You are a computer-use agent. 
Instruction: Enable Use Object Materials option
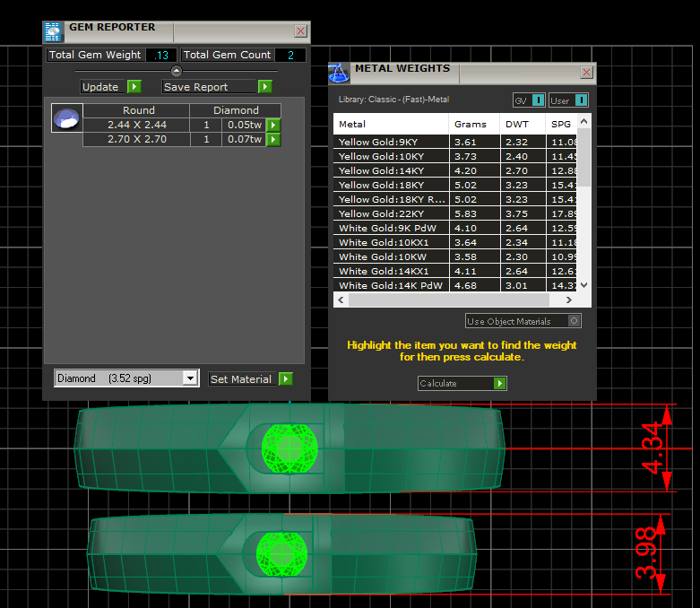pos(575,321)
